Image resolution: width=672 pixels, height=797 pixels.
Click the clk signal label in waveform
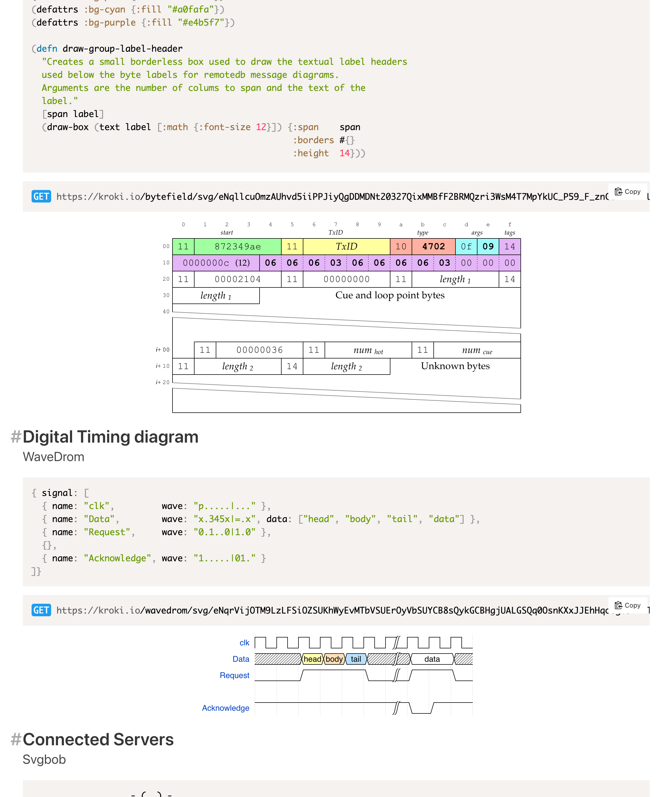tap(244, 643)
